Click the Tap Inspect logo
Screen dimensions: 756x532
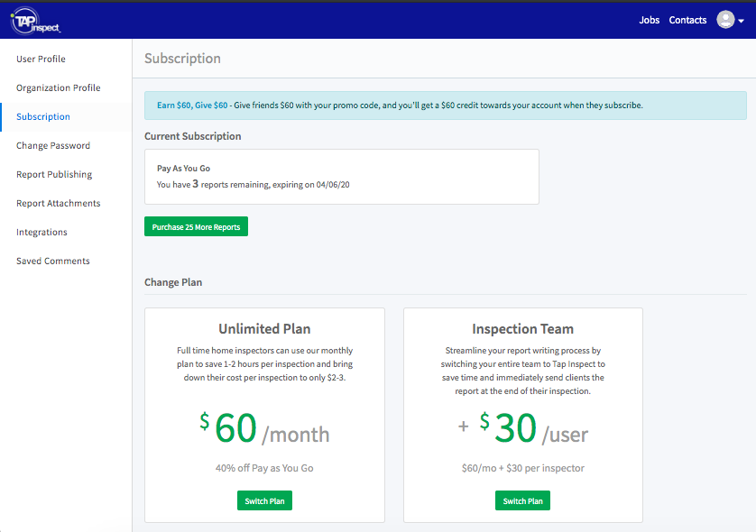coord(36,22)
